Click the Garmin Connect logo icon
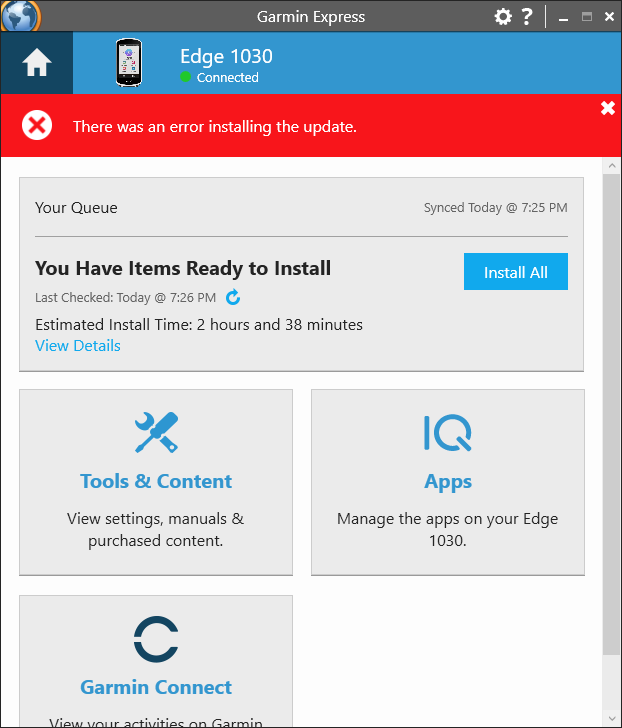 156,639
